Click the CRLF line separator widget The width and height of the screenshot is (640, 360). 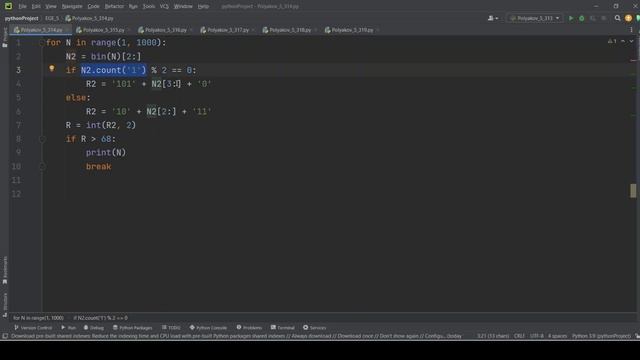click(x=519, y=336)
